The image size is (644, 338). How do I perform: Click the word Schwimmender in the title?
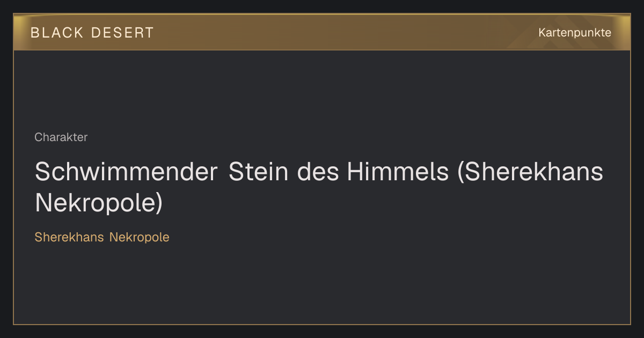[126, 172]
